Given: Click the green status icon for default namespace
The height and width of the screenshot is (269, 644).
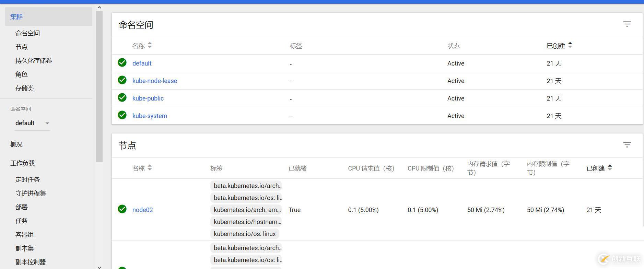Looking at the screenshot, I should [122, 62].
